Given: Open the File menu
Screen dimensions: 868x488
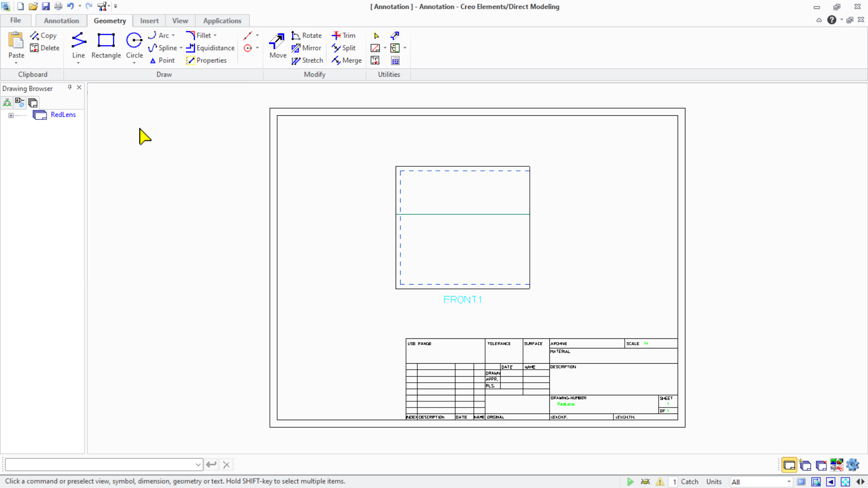Looking at the screenshot, I should [x=15, y=20].
